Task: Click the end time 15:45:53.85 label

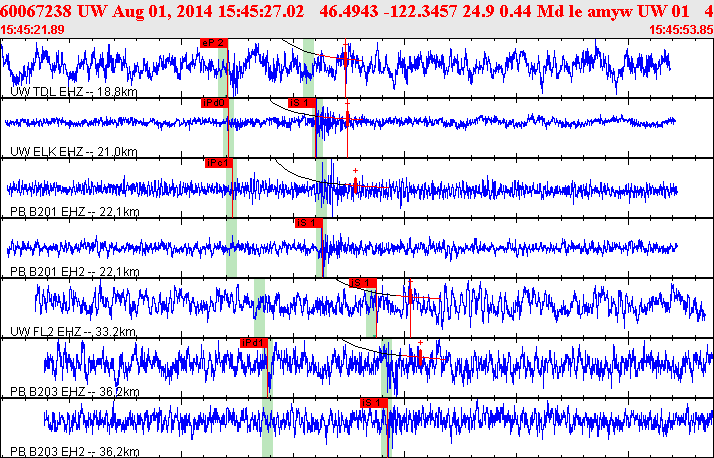Action: [x=681, y=29]
